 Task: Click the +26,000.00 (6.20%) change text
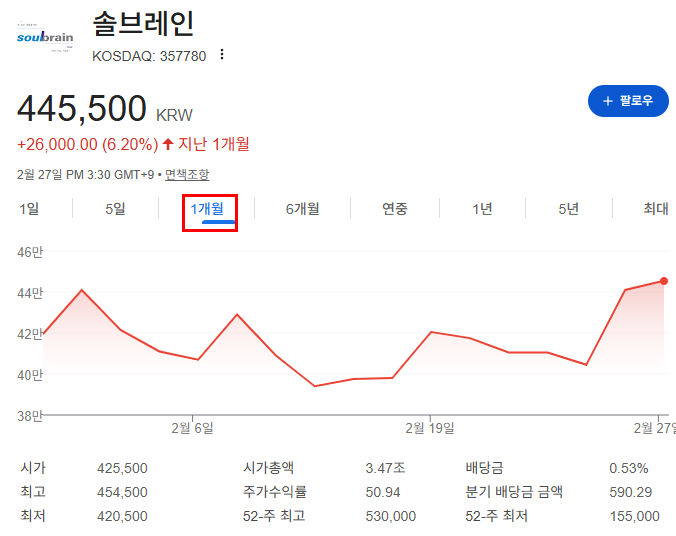click(88, 144)
